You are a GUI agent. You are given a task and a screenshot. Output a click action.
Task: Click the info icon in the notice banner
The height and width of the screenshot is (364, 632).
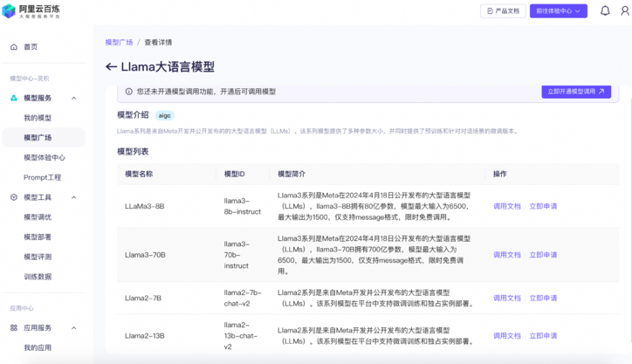[x=128, y=92]
